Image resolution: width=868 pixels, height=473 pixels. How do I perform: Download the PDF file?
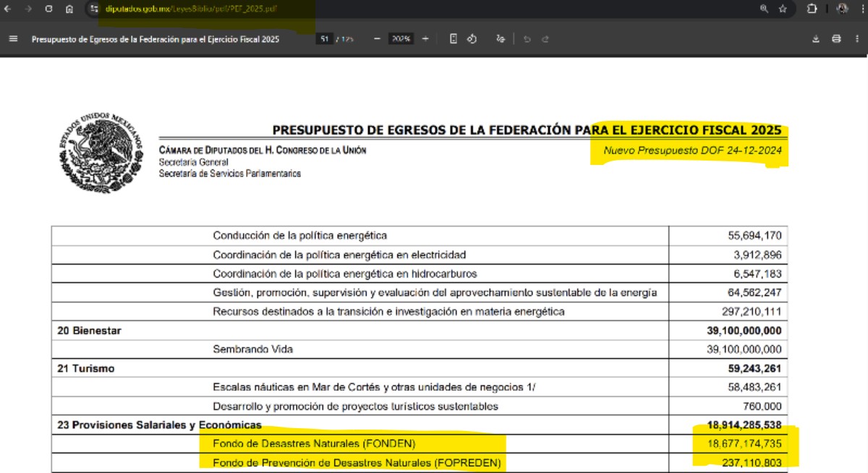pyautogui.click(x=816, y=39)
